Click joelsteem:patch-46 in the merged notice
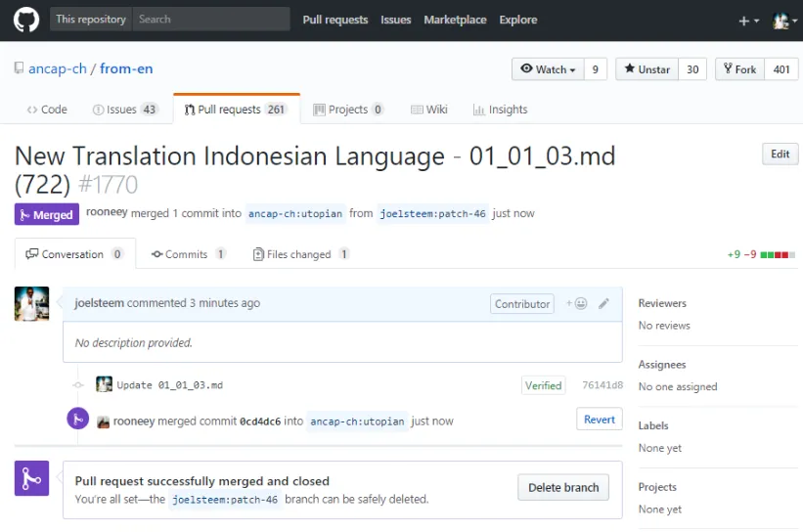This screenshot has width=803, height=532. click(225, 499)
